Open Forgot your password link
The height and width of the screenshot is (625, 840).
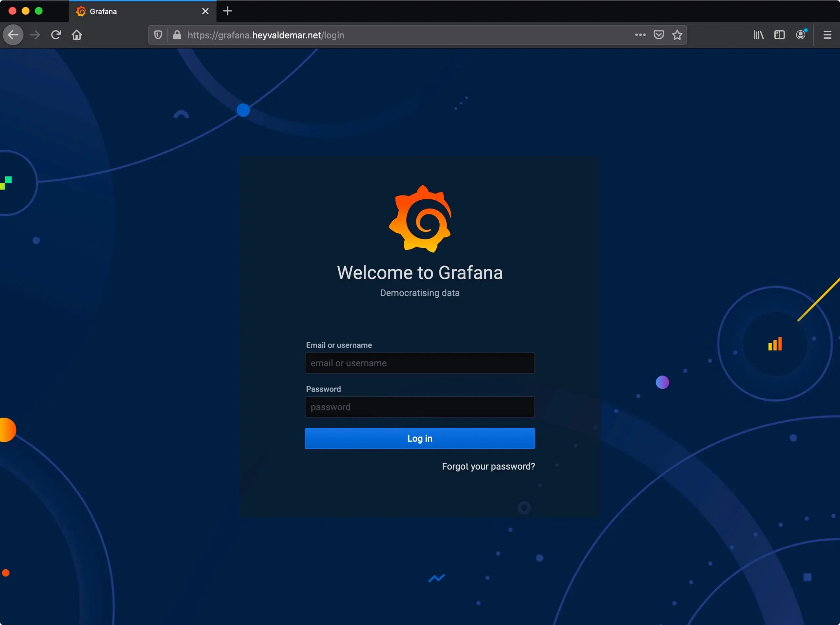[488, 466]
